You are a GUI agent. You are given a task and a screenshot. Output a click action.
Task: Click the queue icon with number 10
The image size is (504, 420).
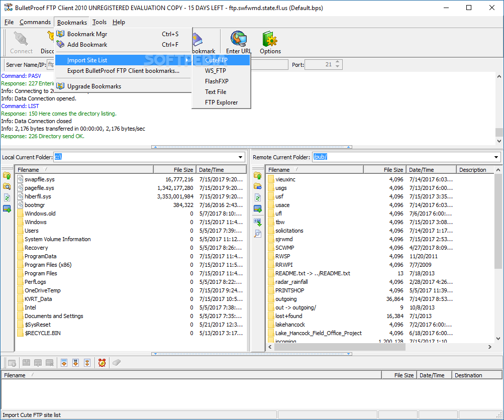(x=75, y=363)
